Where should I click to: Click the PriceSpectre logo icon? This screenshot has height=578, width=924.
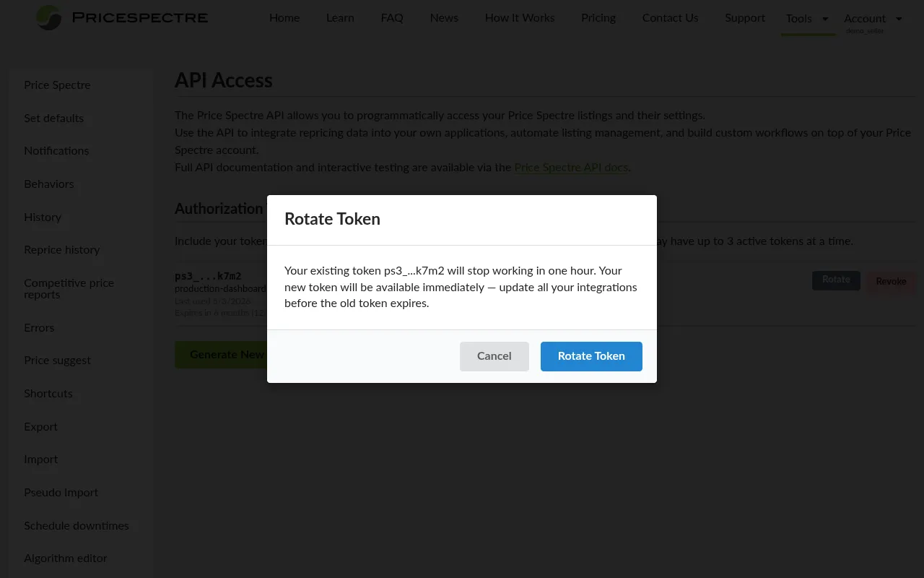coord(49,17)
